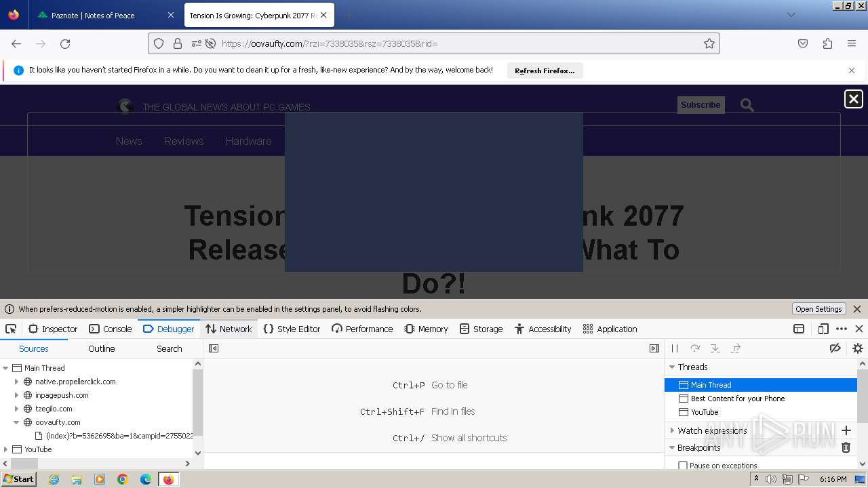Dismiss the Firefox refresh infobar

coord(852,70)
